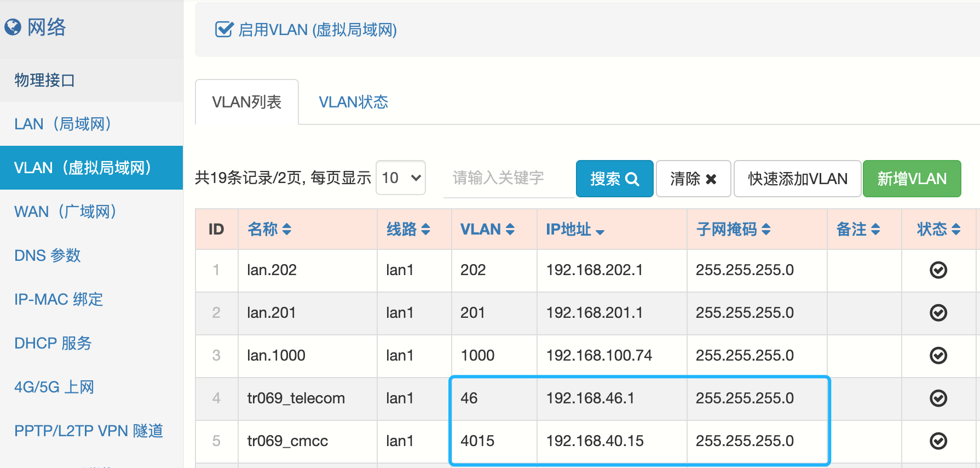Click the status check icon for lan.202
Image resolution: width=980 pixels, height=468 pixels.
pyautogui.click(x=938, y=270)
